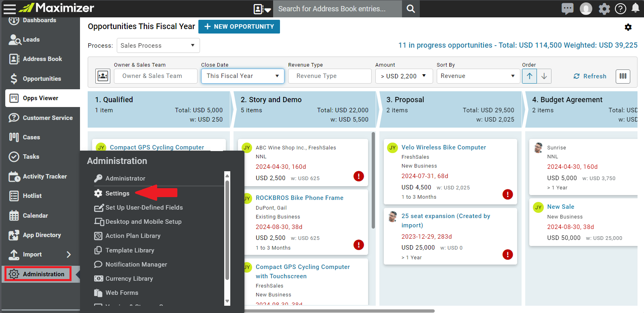Click the New Opportunity button

pos(239,27)
